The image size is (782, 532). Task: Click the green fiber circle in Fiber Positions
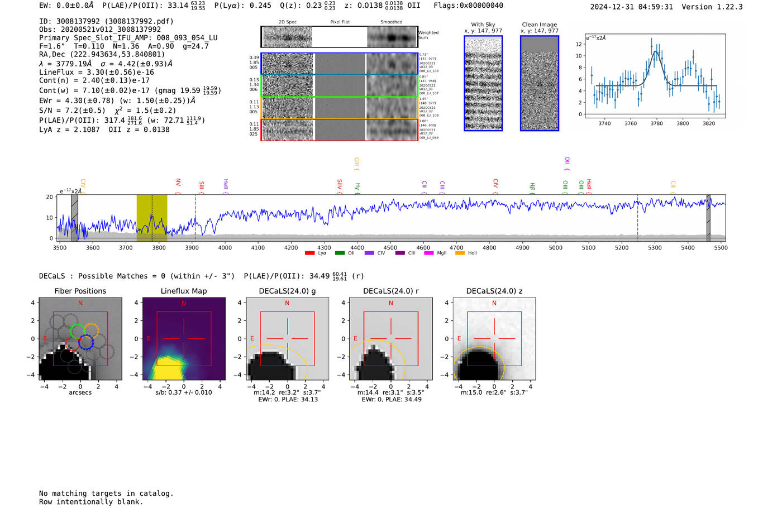(78, 331)
